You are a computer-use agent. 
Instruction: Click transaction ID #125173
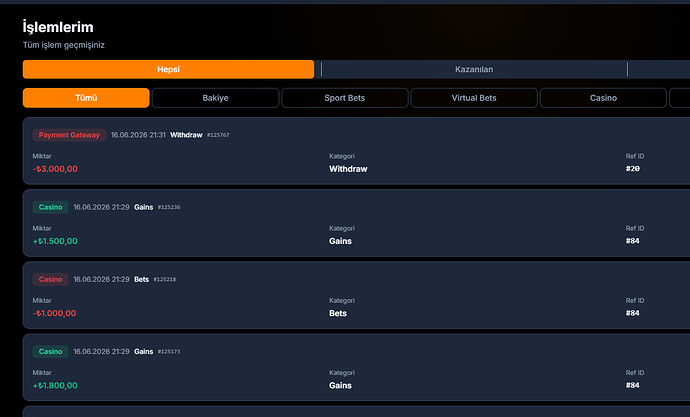pos(169,351)
